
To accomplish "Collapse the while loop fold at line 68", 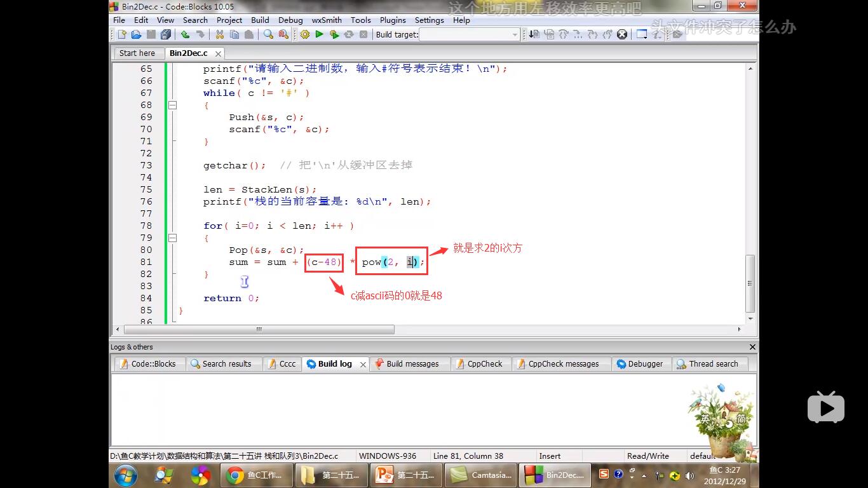I will point(172,105).
